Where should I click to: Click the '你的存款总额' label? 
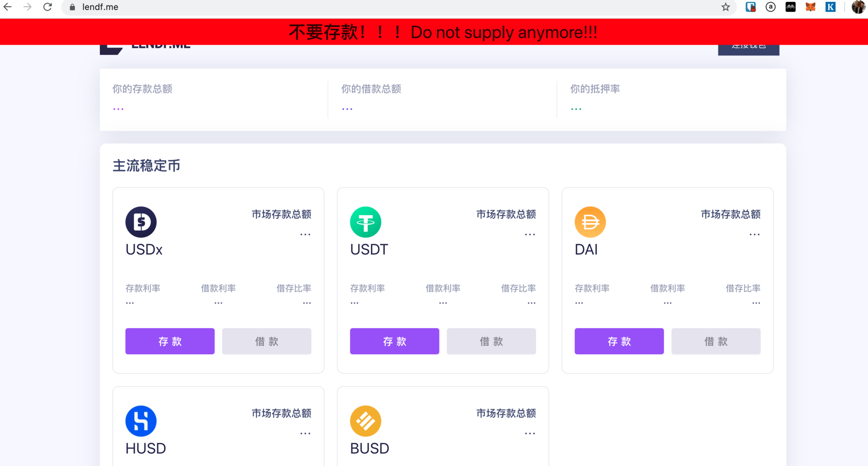[142, 89]
